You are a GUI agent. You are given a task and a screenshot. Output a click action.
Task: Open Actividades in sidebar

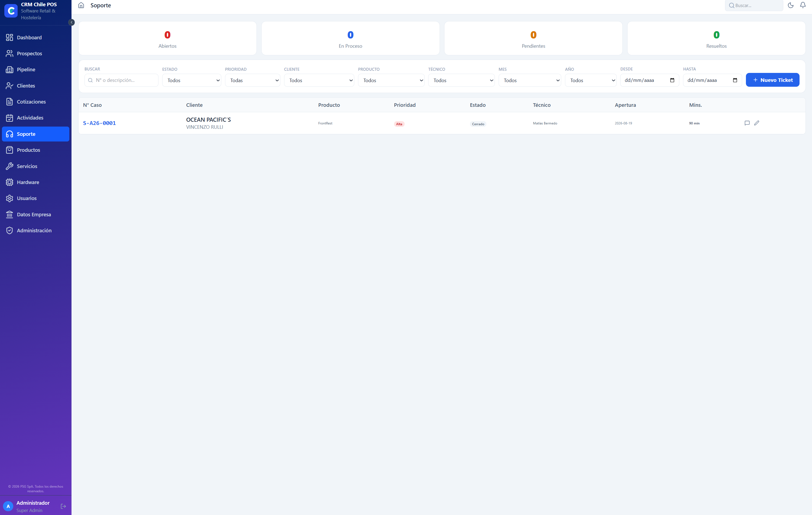point(36,118)
